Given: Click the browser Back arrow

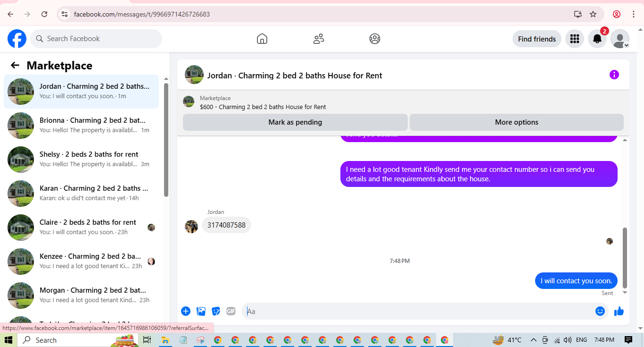Looking at the screenshot, I should 10,14.
